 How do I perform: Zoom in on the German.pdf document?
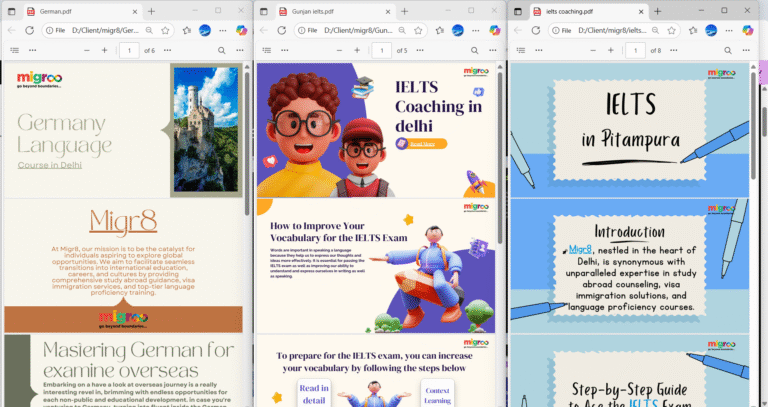(104, 50)
